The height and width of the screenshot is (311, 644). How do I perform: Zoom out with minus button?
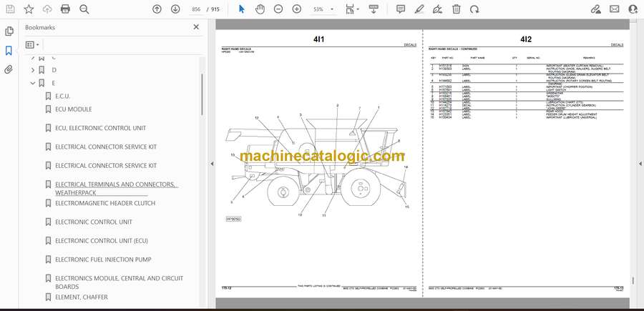coord(278,9)
